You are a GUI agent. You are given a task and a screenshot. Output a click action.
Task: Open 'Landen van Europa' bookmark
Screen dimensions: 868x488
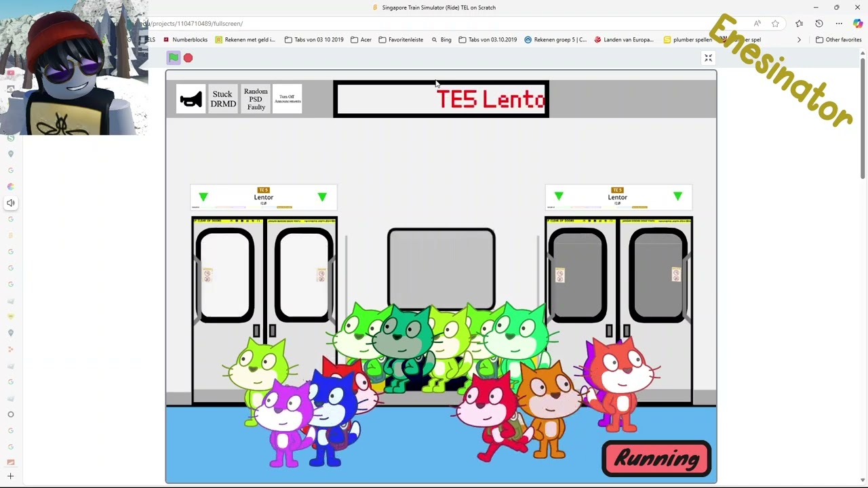(624, 39)
